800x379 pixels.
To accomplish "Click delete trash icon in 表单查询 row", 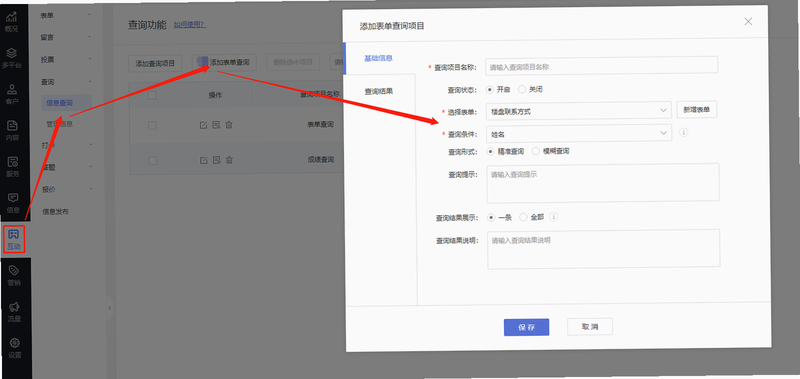I will click(x=229, y=124).
